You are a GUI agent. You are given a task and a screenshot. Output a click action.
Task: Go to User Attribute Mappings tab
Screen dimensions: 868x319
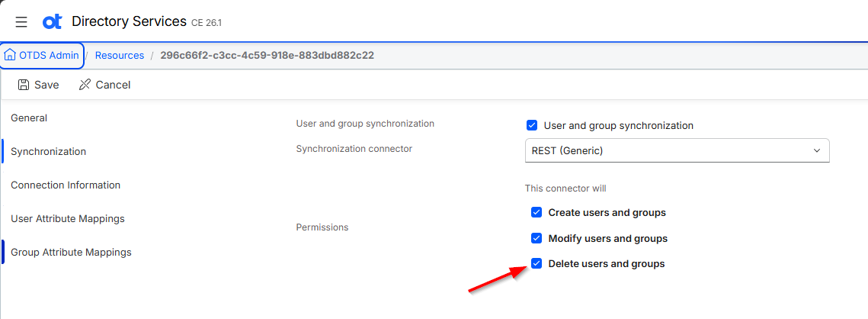point(68,218)
